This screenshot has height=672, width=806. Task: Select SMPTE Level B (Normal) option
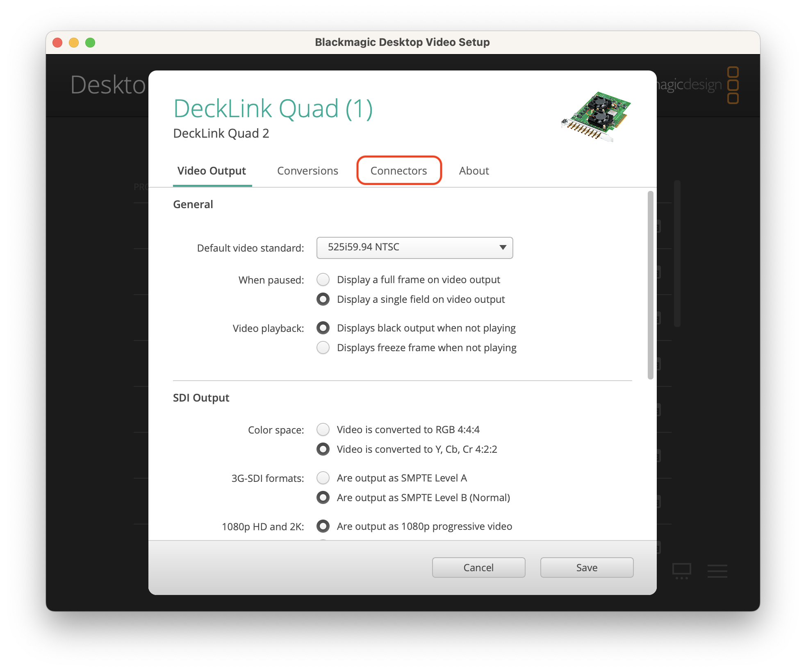click(323, 498)
